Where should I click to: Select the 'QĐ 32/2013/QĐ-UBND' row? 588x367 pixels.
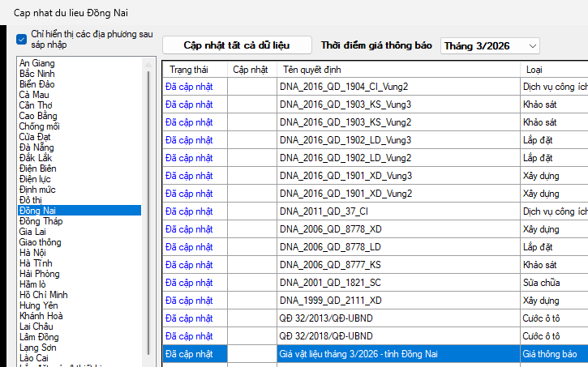(326, 318)
